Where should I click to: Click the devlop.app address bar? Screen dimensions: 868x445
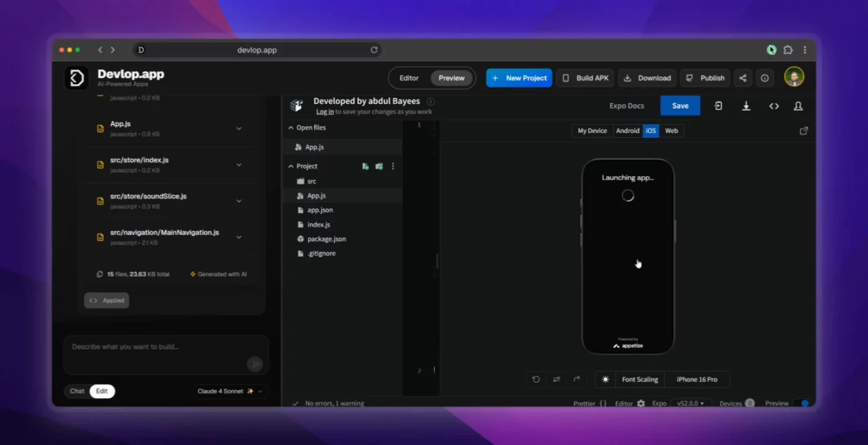pyautogui.click(x=257, y=50)
